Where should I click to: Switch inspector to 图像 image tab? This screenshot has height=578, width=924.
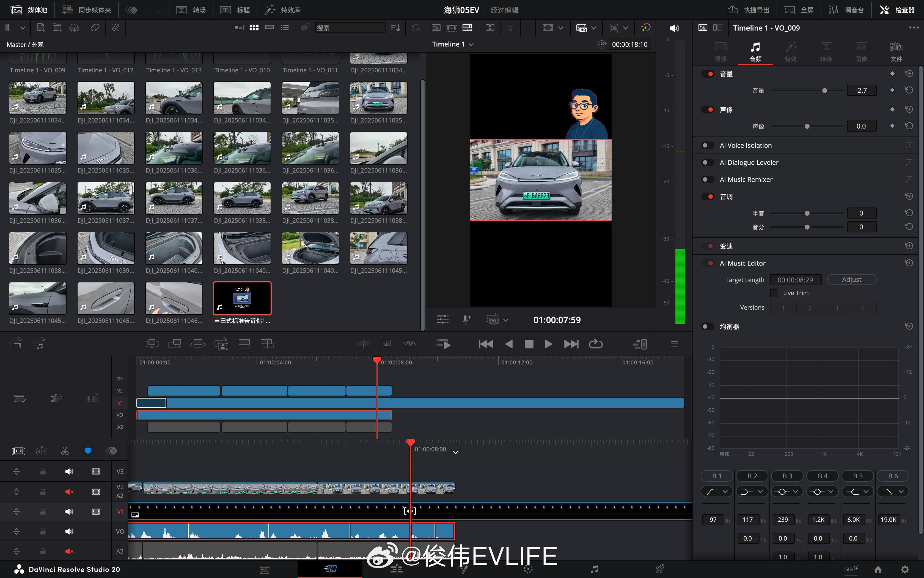(861, 52)
